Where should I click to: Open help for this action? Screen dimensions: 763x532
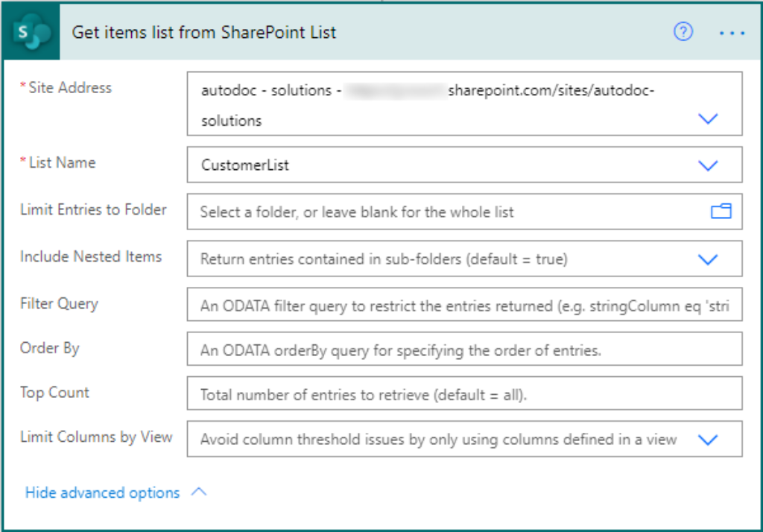point(683,32)
